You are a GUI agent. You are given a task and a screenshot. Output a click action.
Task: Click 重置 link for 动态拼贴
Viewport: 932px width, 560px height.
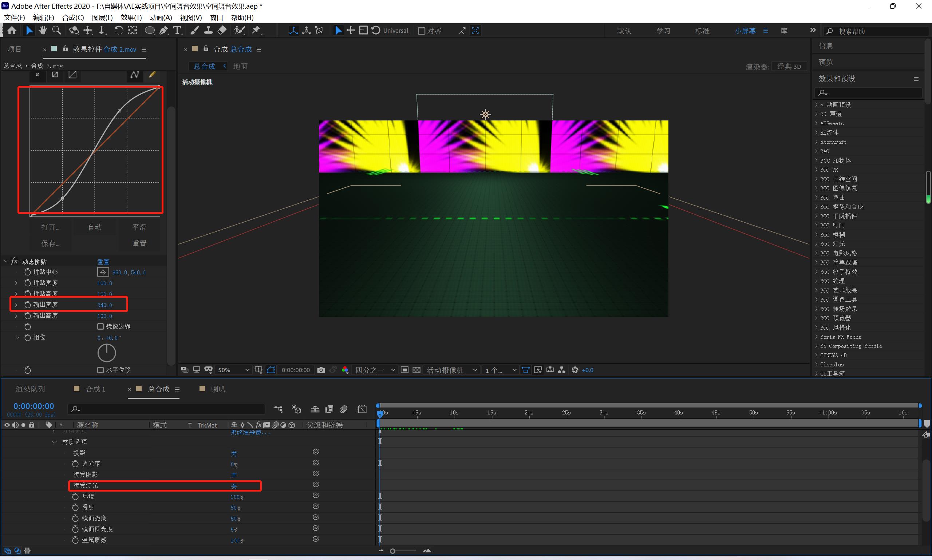(x=103, y=262)
